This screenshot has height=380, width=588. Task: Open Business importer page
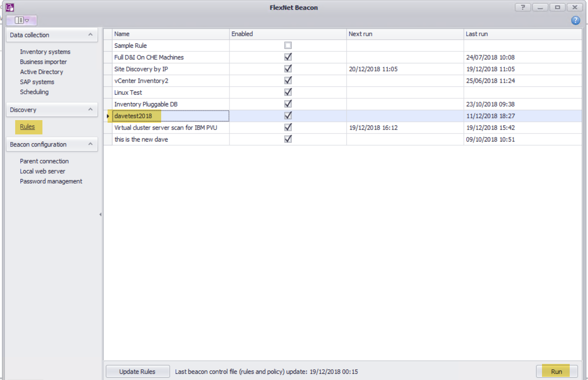(43, 62)
